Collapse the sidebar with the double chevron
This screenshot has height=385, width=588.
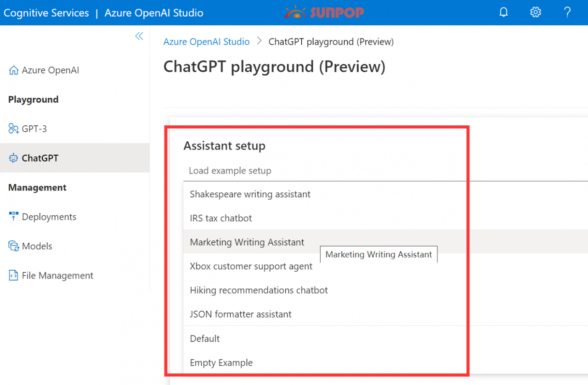pos(139,36)
